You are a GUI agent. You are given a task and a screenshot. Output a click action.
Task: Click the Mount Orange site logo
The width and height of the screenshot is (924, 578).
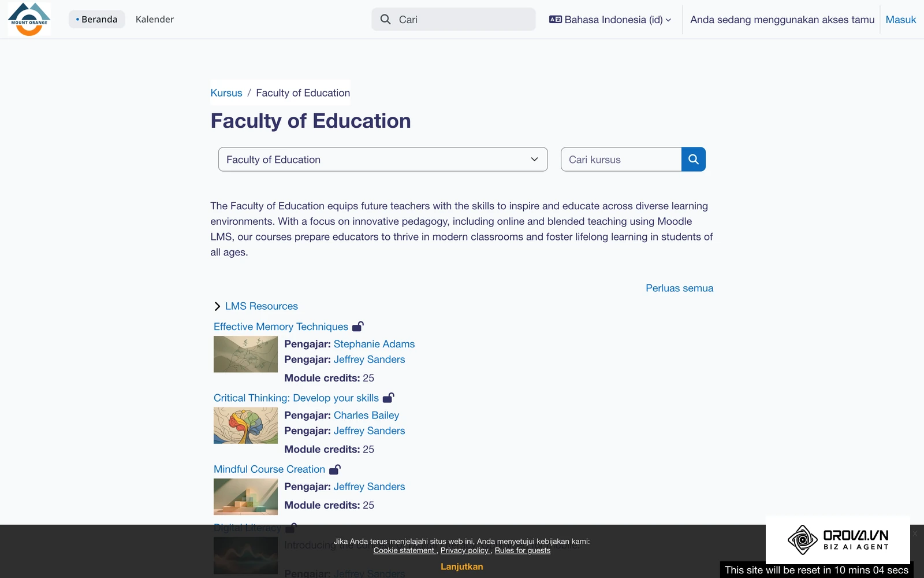pos(29,19)
